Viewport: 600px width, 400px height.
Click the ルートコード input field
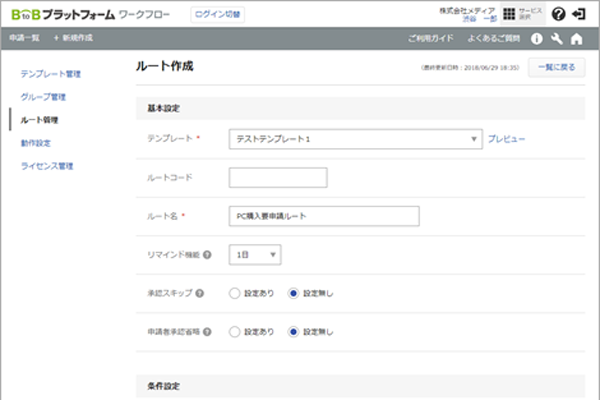pyautogui.click(x=278, y=178)
